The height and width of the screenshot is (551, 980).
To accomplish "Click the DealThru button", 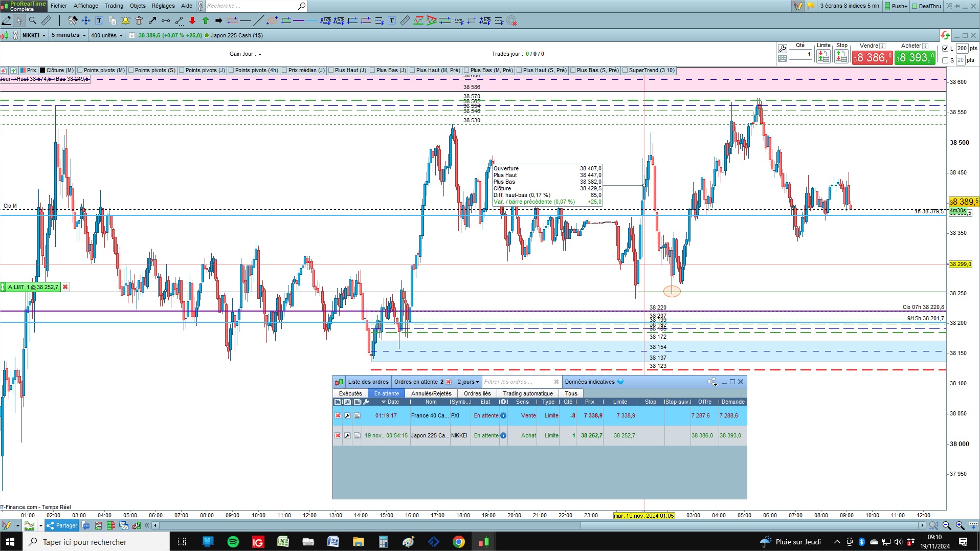I will (926, 6).
